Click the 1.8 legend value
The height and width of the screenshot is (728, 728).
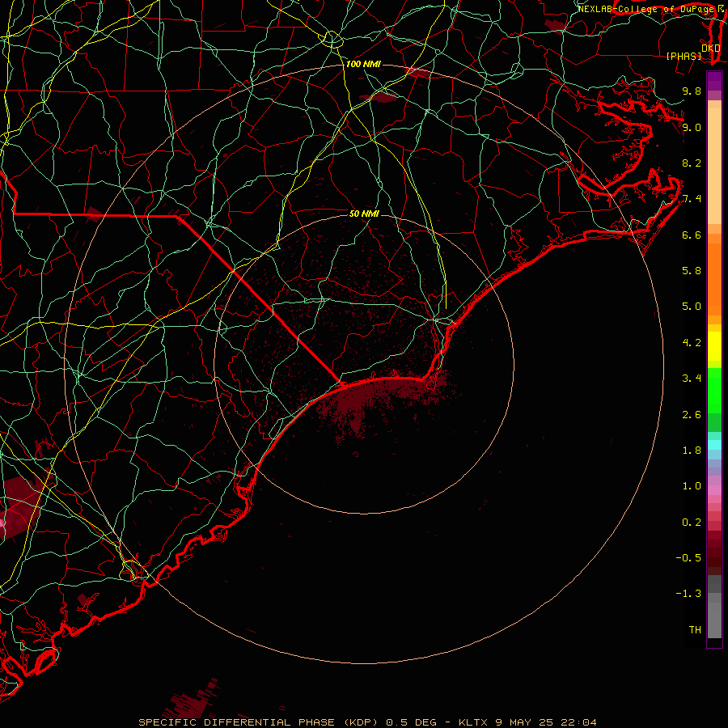pyautogui.click(x=692, y=451)
